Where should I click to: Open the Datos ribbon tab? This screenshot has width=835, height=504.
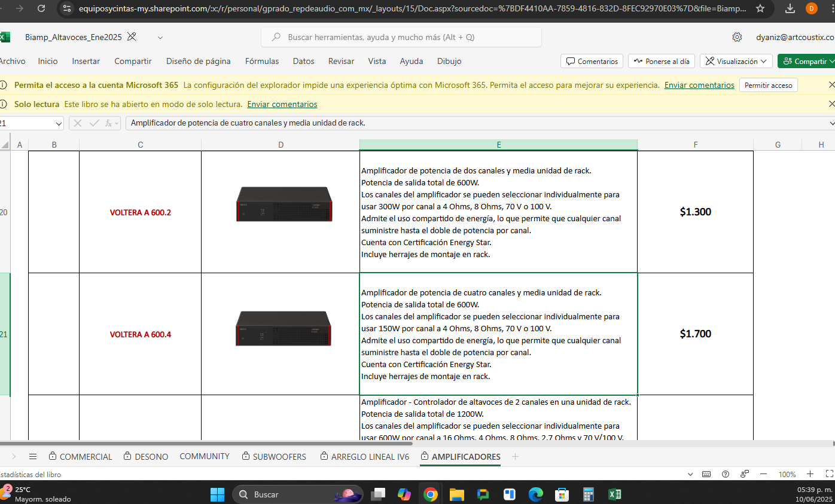tap(303, 61)
